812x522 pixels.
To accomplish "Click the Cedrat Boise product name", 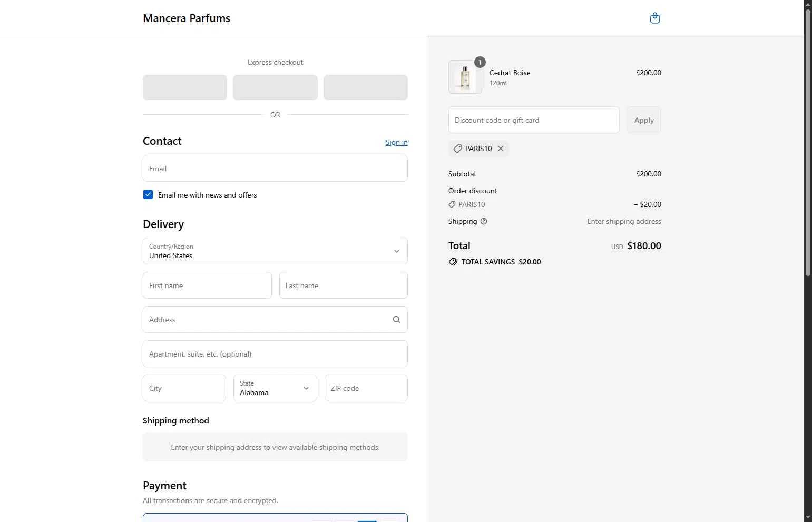I will click(x=510, y=73).
